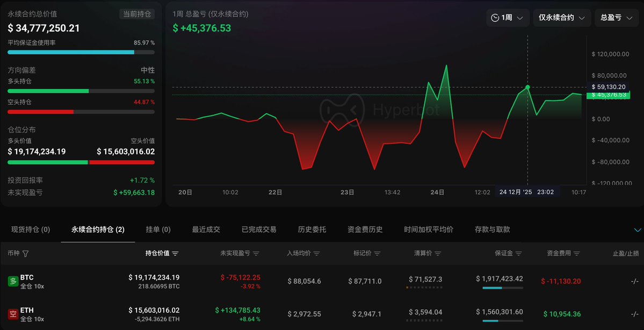This screenshot has height=330, width=644.
Task: Click the BTC liquidation price dotted indicator
Action: coord(424,288)
